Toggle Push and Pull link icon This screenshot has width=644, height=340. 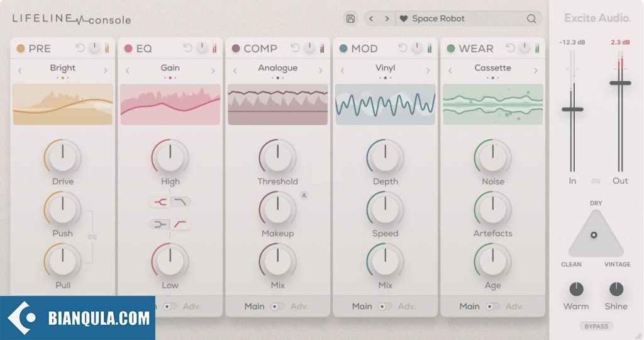[x=92, y=237]
